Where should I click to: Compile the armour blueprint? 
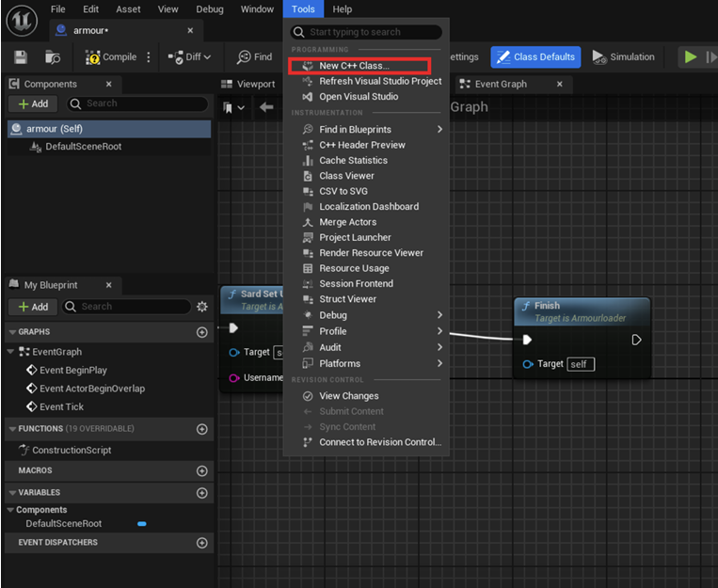coord(111,57)
